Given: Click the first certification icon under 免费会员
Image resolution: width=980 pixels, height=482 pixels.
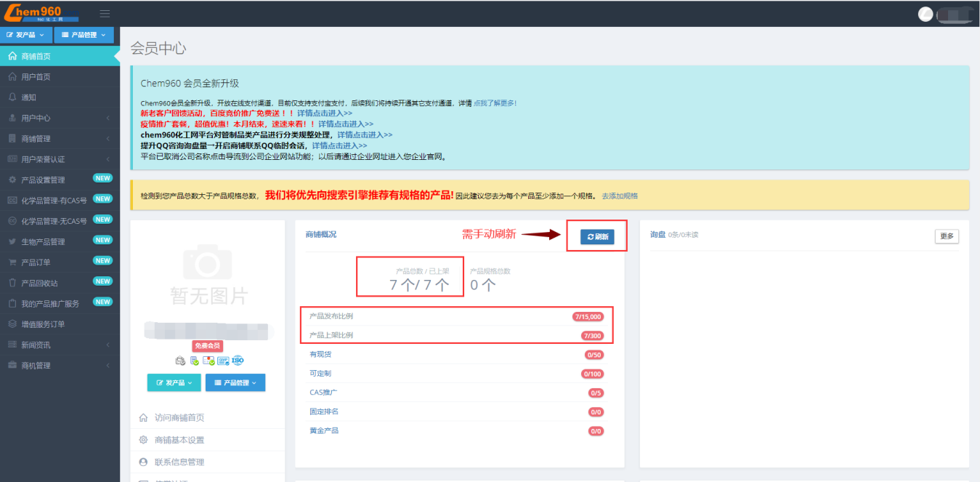Looking at the screenshot, I should 180,360.
